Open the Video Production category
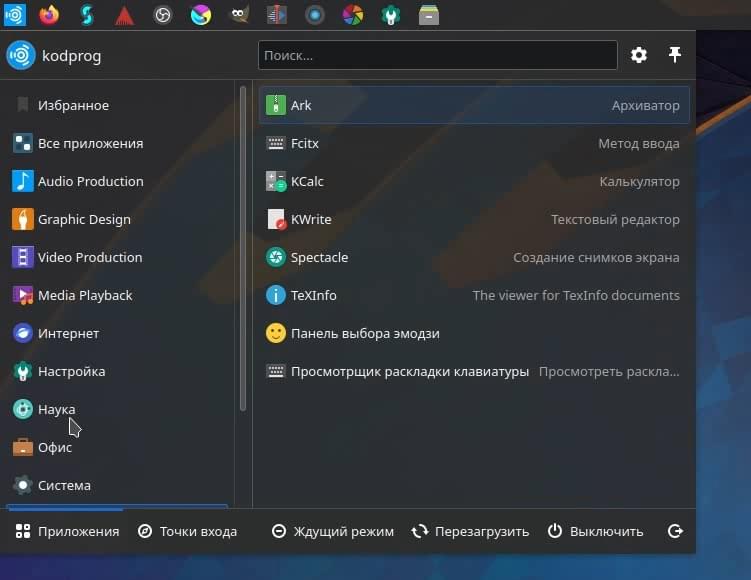The width and height of the screenshot is (751, 580). click(118, 257)
